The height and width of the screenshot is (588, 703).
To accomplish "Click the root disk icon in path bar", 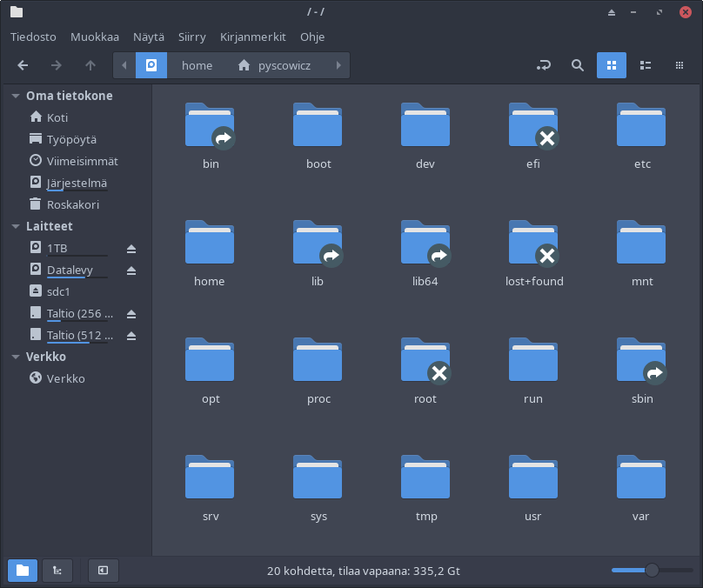I will [x=151, y=65].
